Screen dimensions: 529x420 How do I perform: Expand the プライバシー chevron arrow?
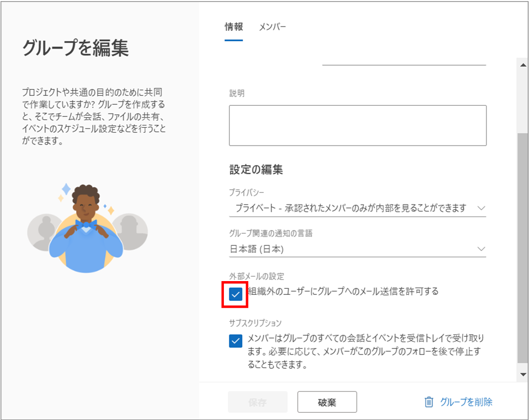[481, 208]
